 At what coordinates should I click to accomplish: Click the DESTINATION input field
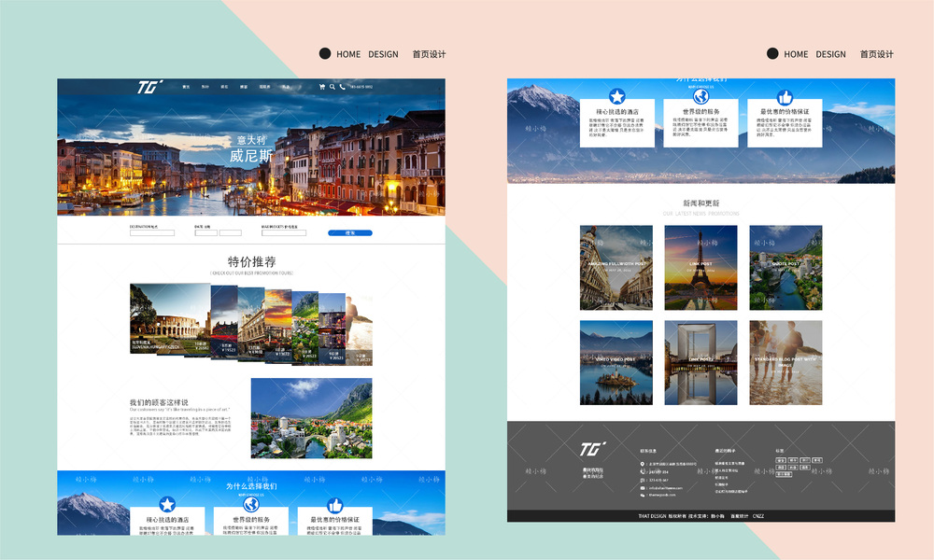(152, 233)
